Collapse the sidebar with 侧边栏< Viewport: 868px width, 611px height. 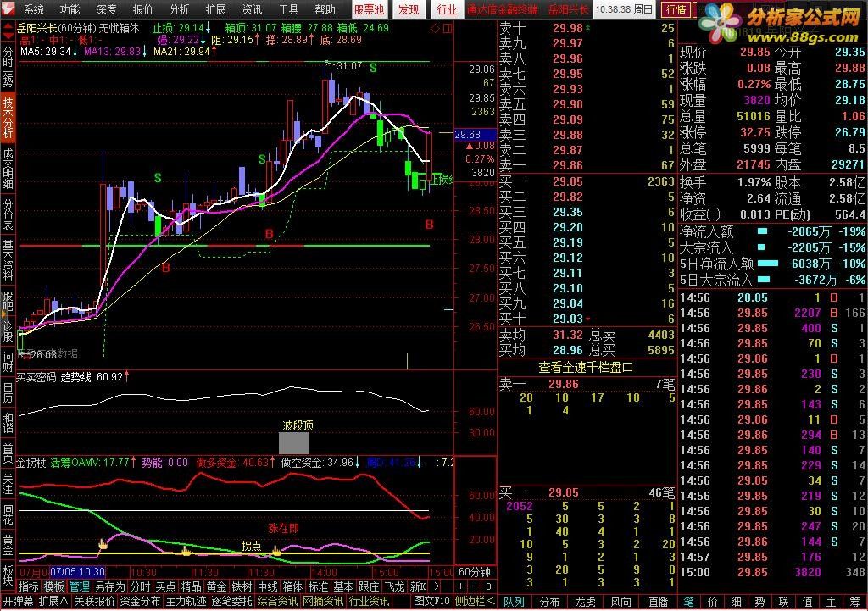pyautogui.click(x=475, y=601)
